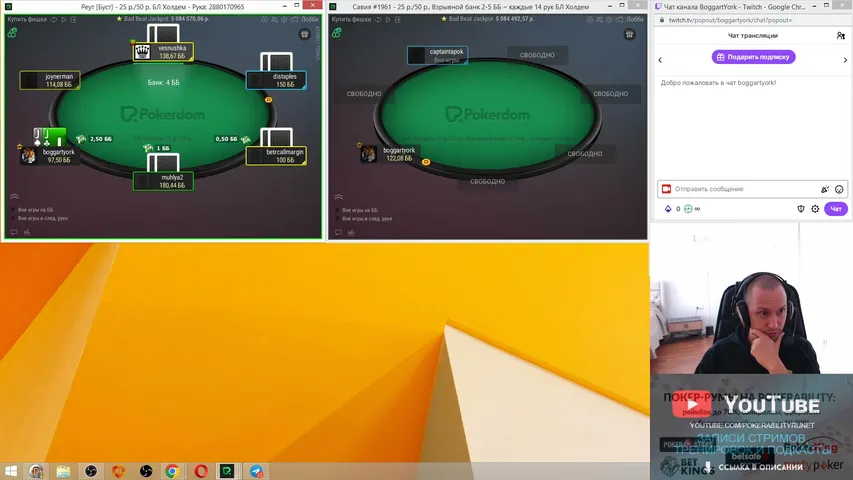Take the 'СВОБОДНО' seat at the left of Савия table
This screenshot has height=480, width=853.
(x=364, y=94)
